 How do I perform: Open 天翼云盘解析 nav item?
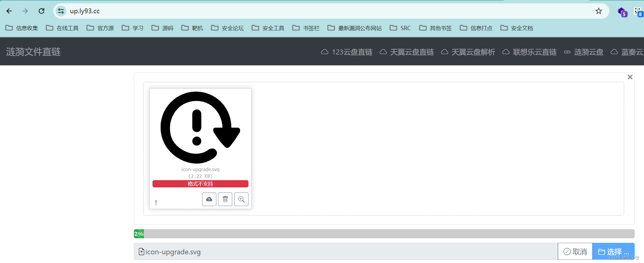(468, 52)
